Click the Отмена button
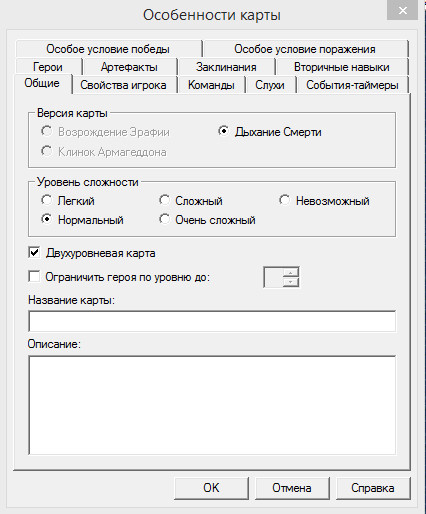426x514 pixels. click(x=292, y=488)
